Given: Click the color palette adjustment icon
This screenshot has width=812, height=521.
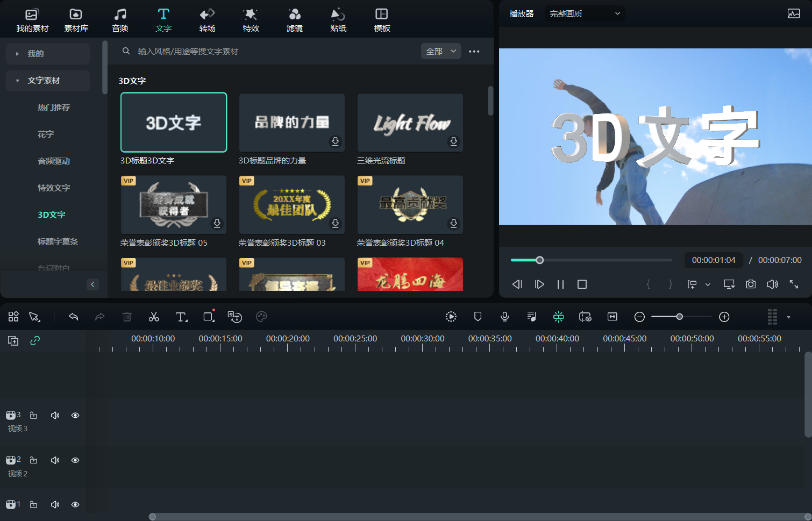Looking at the screenshot, I should [262, 317].
